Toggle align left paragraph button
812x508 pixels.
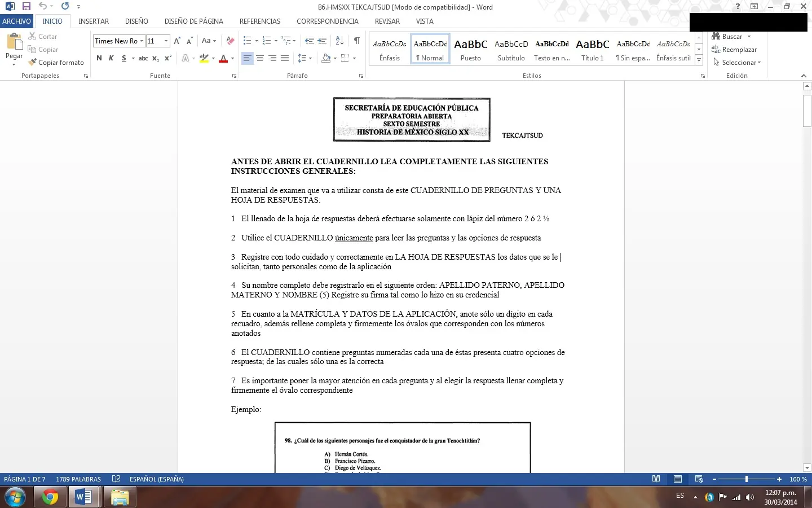[x=248, y=58]
